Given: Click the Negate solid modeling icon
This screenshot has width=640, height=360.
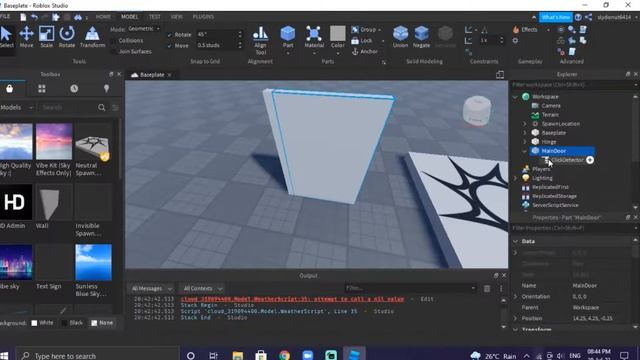Looking at the screenshot, I should [421, 37].
